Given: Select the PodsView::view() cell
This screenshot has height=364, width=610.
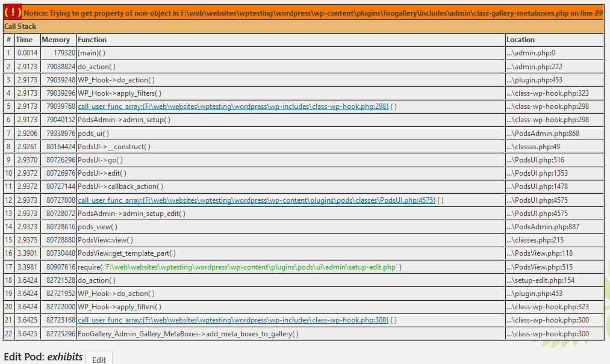Looking at the screenshot, I should click(x=291, y=240).
